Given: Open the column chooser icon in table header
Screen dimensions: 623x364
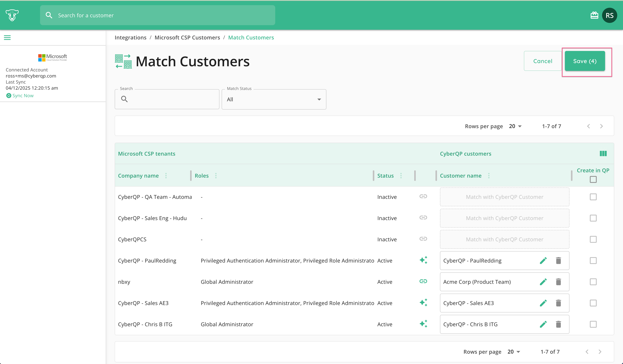Looking at the screenshot, I should (x=603, y=153).
